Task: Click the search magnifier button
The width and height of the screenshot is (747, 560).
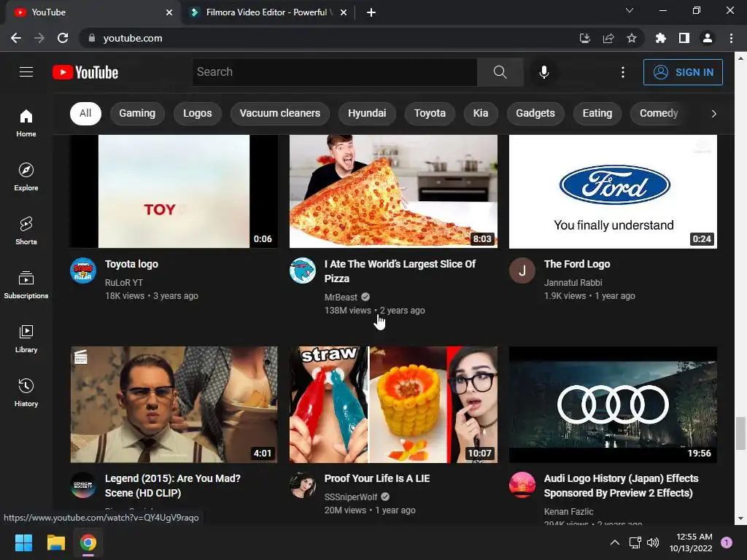Action: (x=500, y=72)
